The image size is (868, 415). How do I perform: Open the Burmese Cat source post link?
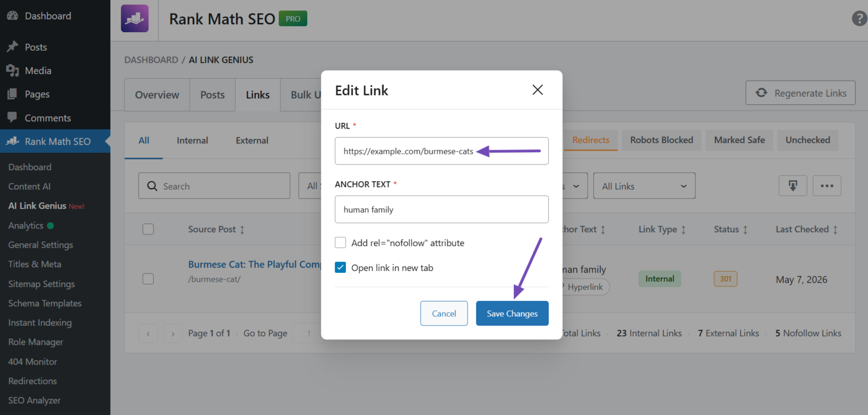coord(254,264)
